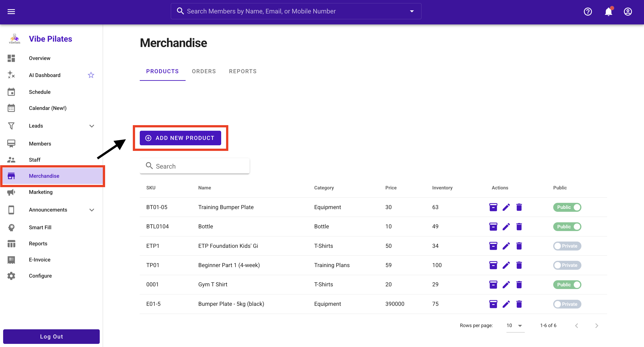Open Members in the sidebar
644x347 pixels.
click(51, 144)
